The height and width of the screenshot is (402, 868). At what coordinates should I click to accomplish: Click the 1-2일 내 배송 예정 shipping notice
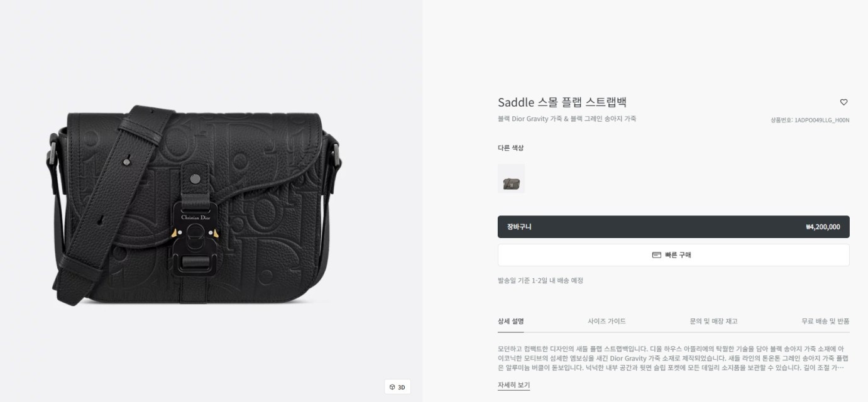coord(541,281)
